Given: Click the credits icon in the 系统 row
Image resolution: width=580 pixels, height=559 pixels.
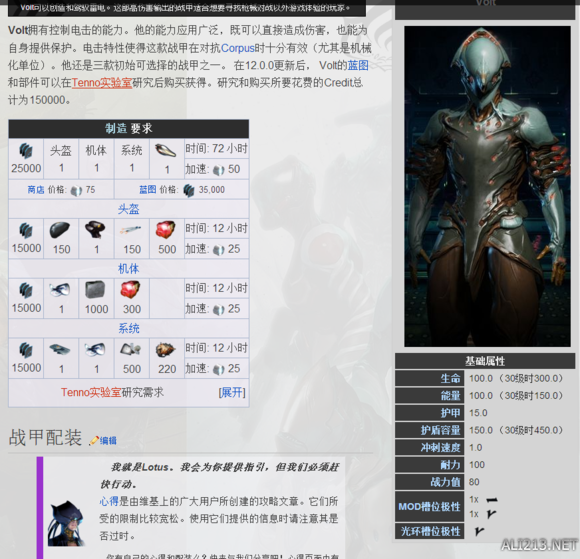Looking at the screenshot, I should (x=26, y=350).
